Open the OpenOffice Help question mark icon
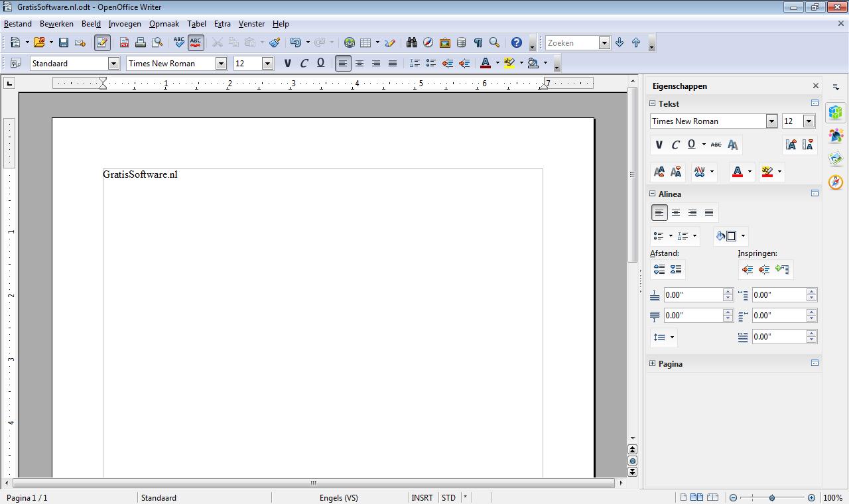The height and width of the screenshot is (504, 849). click(x=517, y=42)
